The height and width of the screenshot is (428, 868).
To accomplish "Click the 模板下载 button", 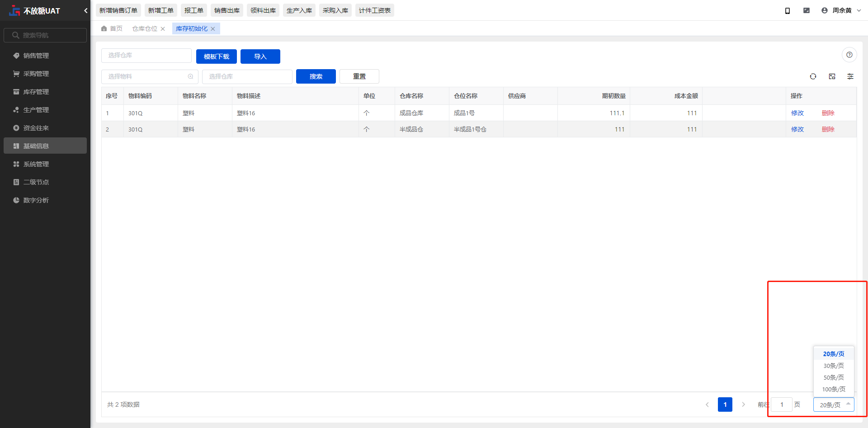I will 217,56.
